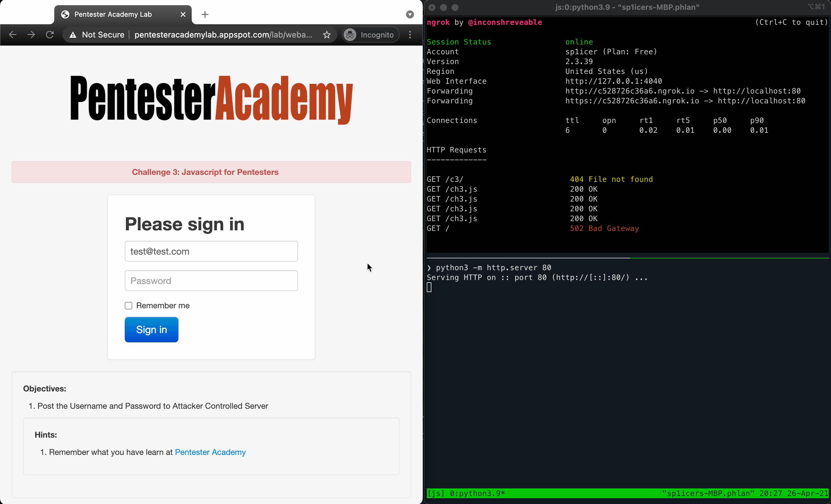
Task: Open the new tab button
Action: 205,14
